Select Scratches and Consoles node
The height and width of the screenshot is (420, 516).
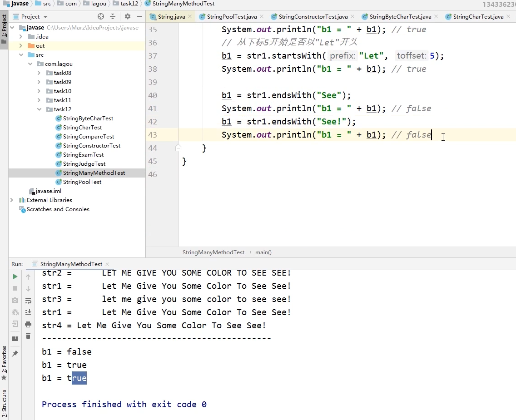55,209
